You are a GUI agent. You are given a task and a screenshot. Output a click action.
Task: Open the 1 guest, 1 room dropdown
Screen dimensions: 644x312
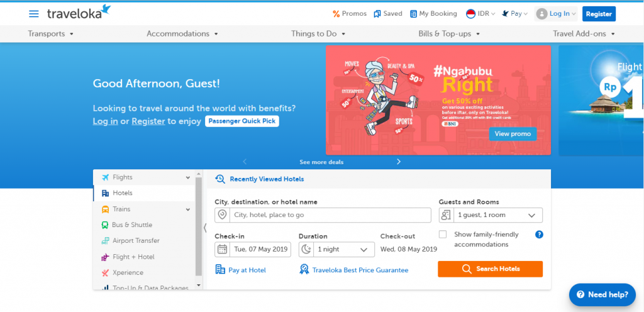point(491,215)
